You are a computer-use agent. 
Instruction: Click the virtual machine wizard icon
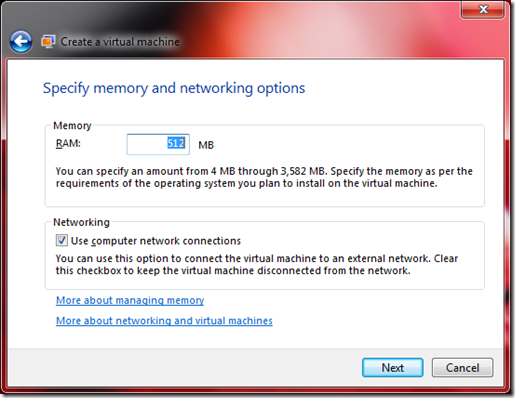click(x=48, y=42)
